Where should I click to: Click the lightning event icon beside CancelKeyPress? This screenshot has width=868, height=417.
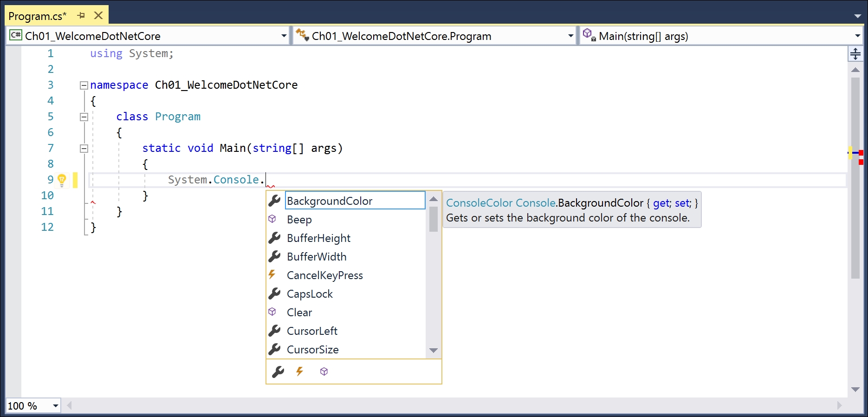coord(272,275)
